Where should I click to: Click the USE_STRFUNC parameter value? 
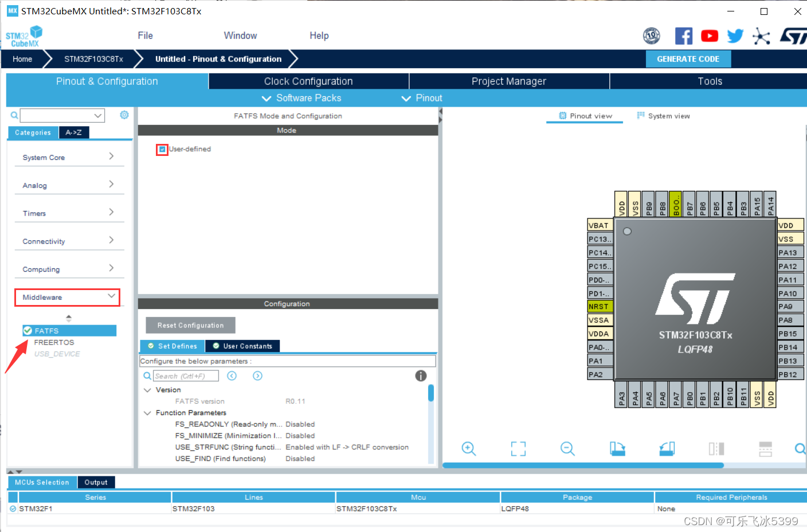347,447
